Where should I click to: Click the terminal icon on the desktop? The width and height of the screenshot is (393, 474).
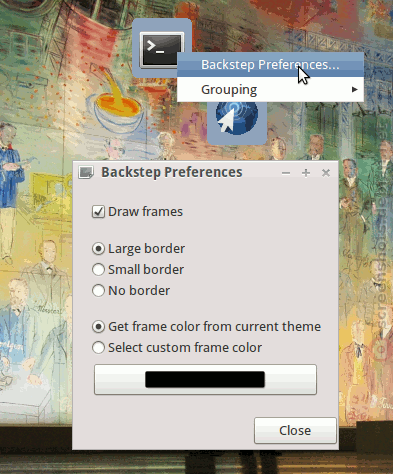pos(161,49)
